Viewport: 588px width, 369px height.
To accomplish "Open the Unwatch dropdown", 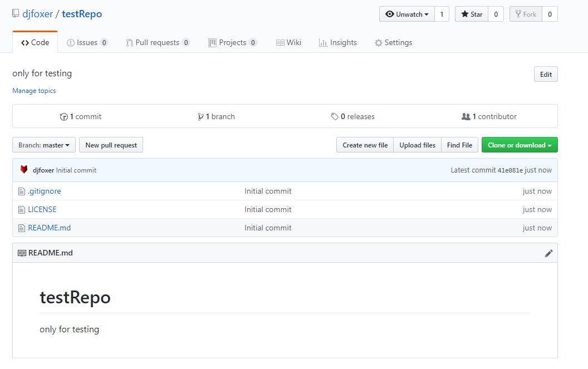I will 407,14.
